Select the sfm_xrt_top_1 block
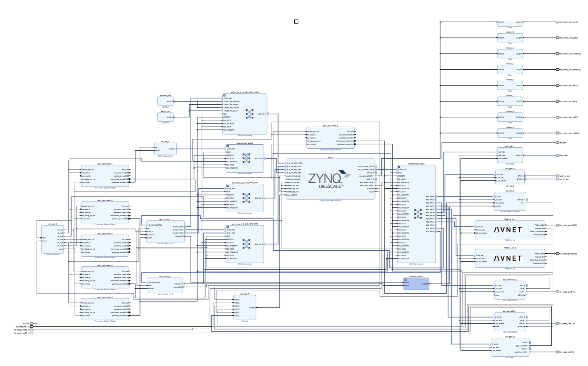The width and height of the screenshot is (588, 366). [165, 285]
